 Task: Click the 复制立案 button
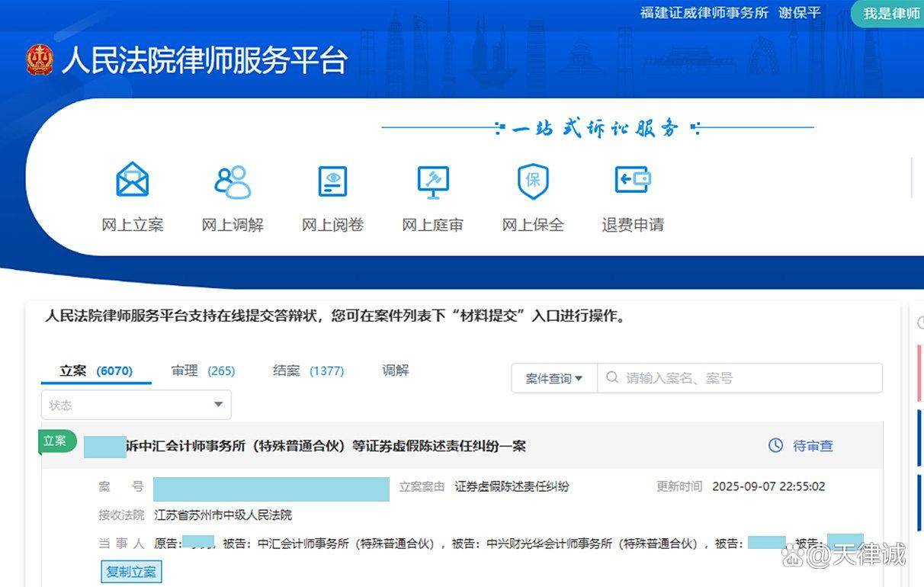tap(131, 571)
